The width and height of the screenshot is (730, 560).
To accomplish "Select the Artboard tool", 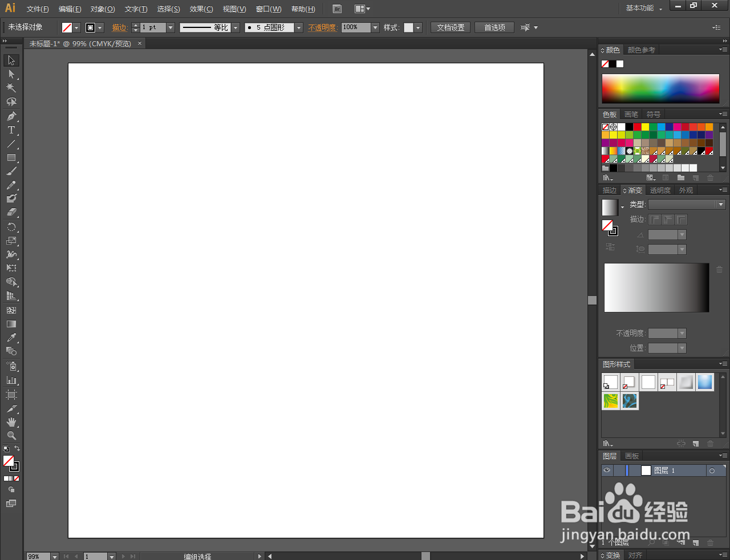I will click(11, 395).
